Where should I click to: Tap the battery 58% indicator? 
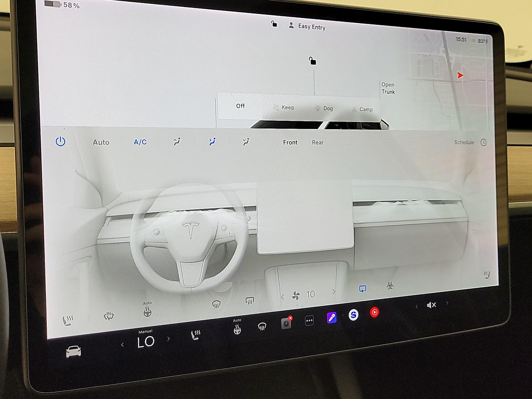tap(62, 5)
